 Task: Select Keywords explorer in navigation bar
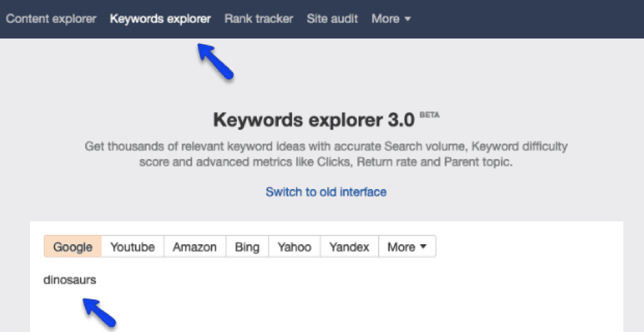tap(160, 19)
